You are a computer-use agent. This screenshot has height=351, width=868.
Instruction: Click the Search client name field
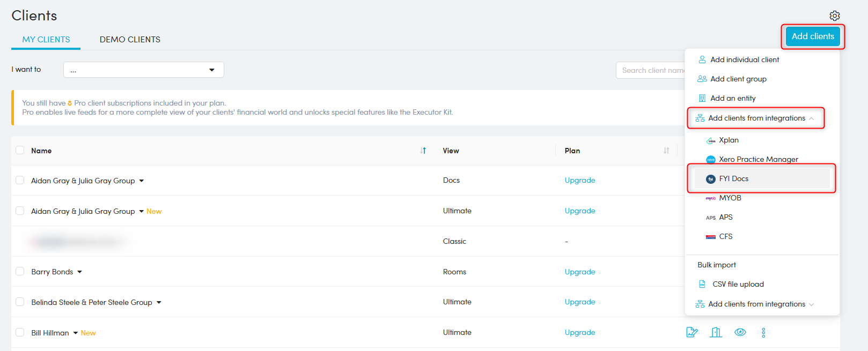click(651, 70)
